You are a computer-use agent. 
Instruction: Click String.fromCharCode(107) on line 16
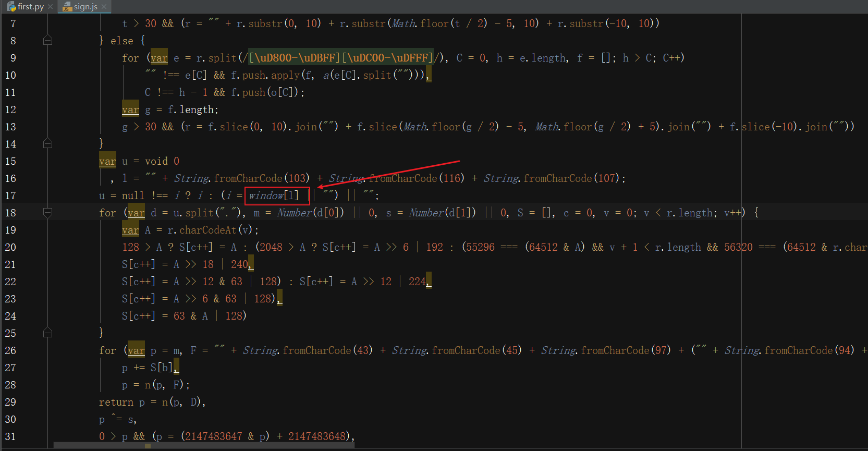pyautogui.click(x=552, y=178)
